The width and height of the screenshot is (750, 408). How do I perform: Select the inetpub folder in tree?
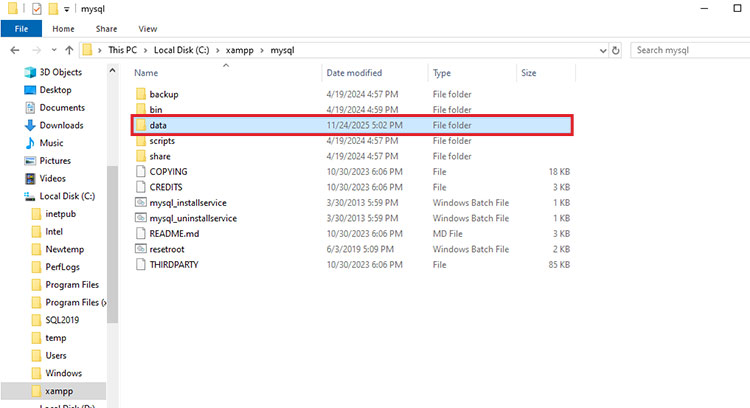pyautogui.click(x=60, y=214)
